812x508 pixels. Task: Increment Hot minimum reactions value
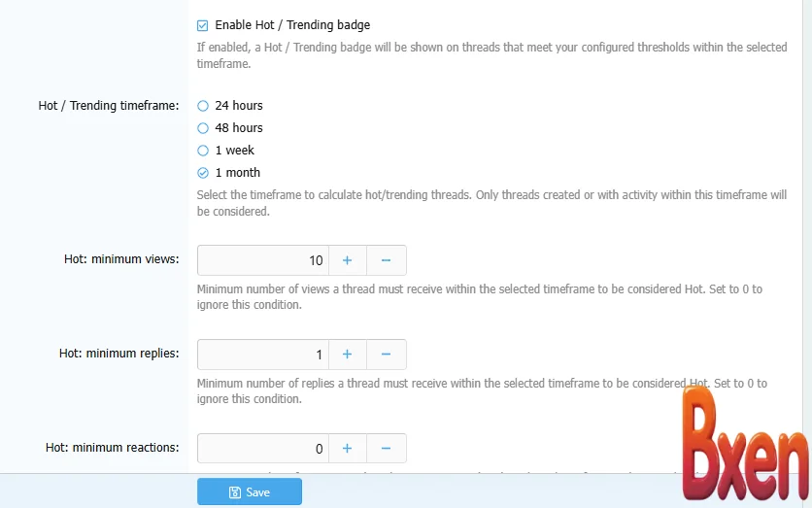pos(347,449)
